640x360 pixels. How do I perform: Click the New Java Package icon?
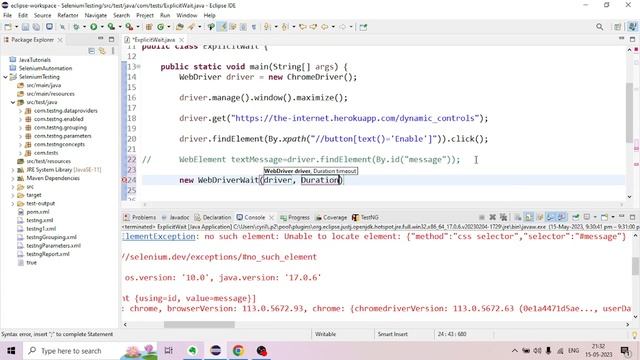(x=149, y=27)
